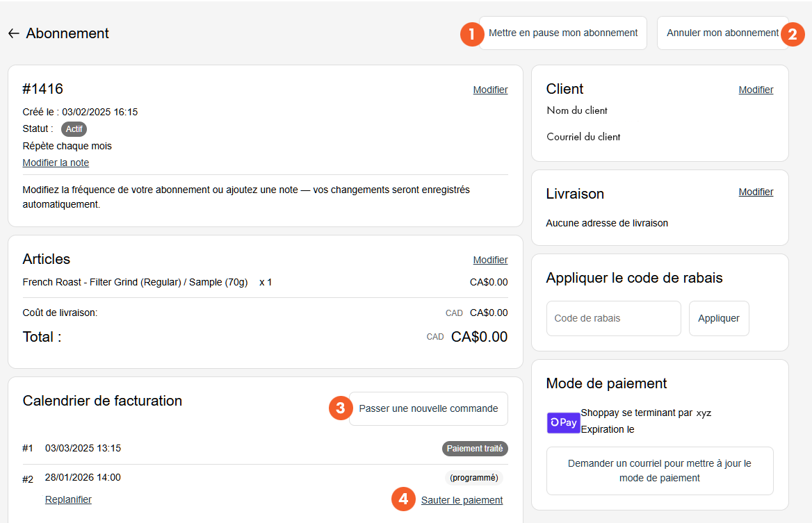Request email to update payment method
This screenshot has height=523, width=812.
click(659, 471)
